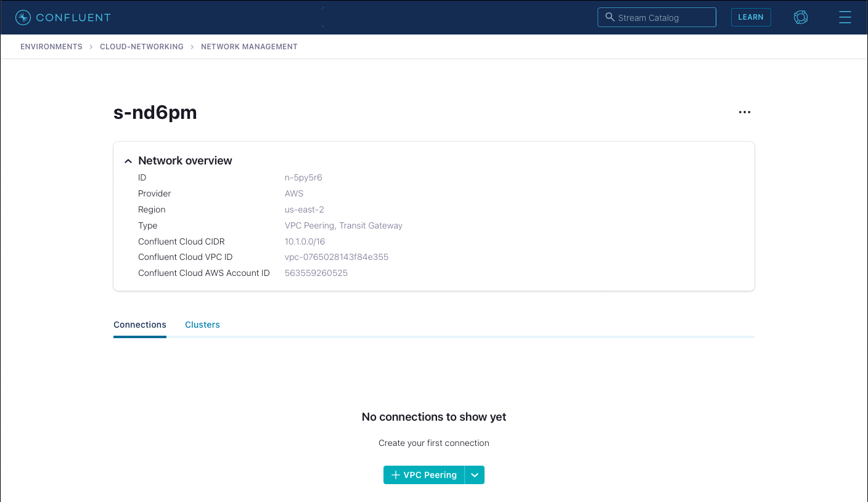Click the region value us-east-2
The width and height of the screenshot is (868, 502).
[x=305, y=209]
